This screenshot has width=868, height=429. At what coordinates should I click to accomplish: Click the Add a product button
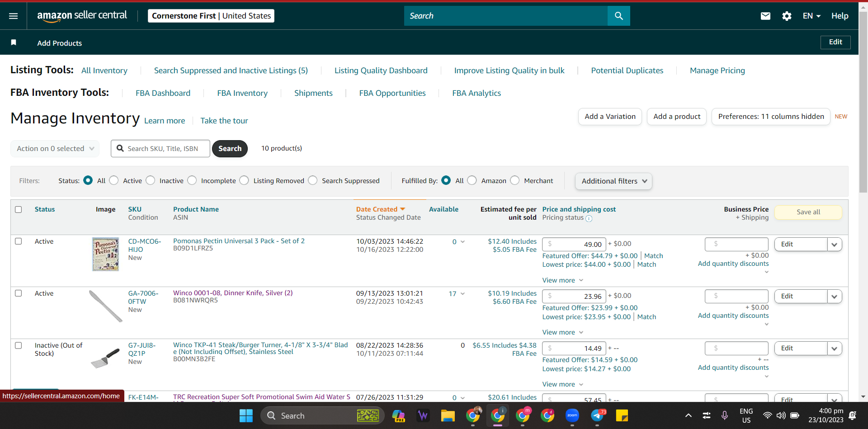pos(677,117)
